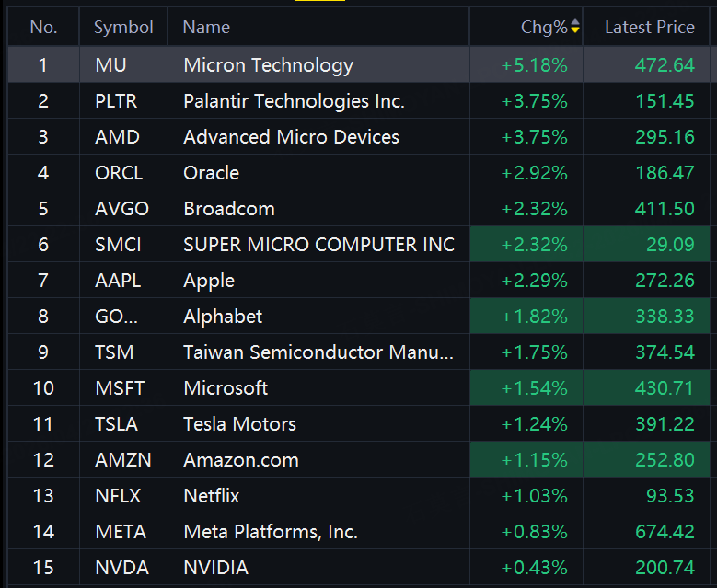Click Microsoft's +1.54% change cell

pyautogui.click(x=534, y=388)
